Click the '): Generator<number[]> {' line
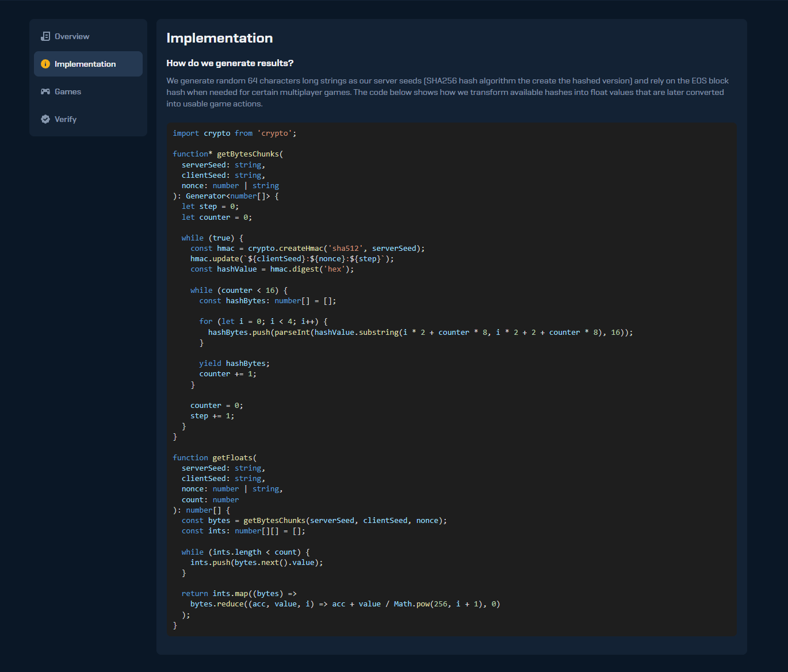The image size is (788, 672). [x=225, y=196]
